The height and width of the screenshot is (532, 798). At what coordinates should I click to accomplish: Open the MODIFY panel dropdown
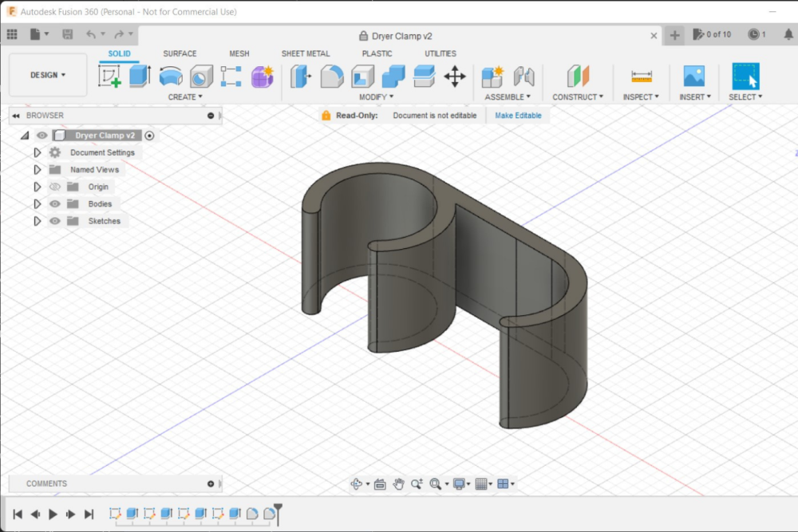(376, 97)
